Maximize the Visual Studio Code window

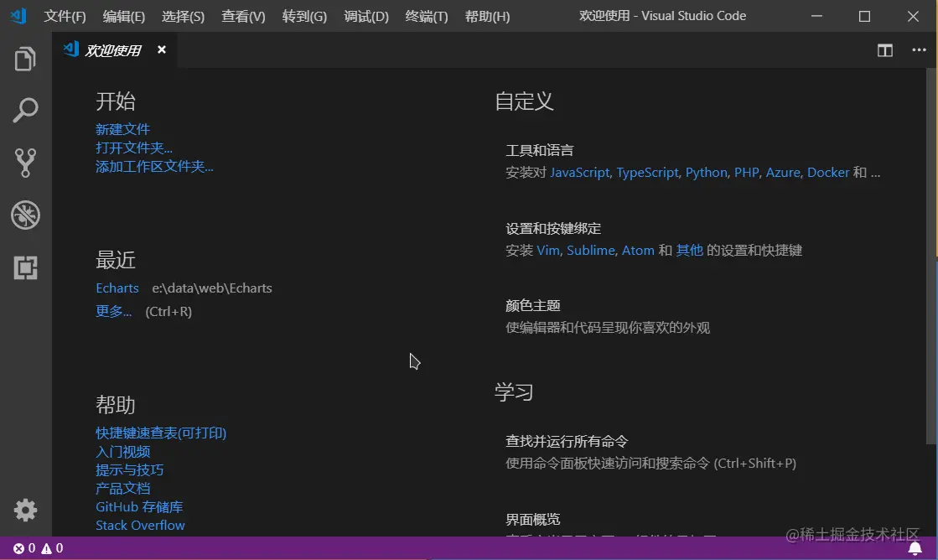[x=864, y=16]
